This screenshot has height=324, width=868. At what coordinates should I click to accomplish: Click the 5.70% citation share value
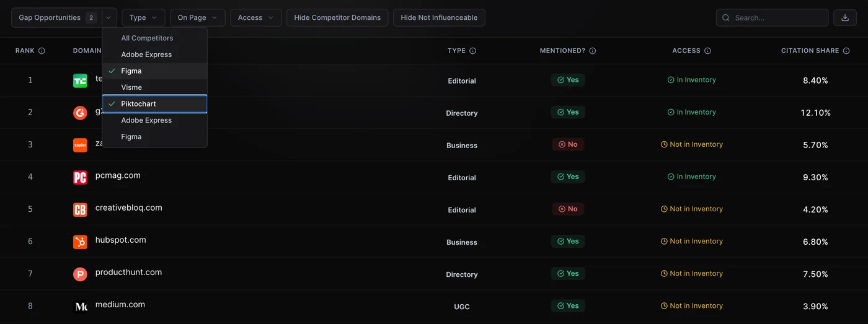coord(815,145)
